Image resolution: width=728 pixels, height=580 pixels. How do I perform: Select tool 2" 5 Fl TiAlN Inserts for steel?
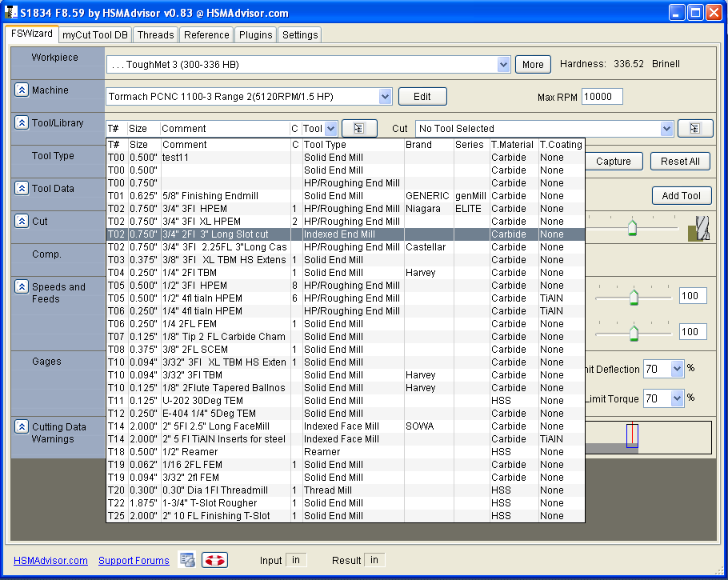tap(345, 439)
